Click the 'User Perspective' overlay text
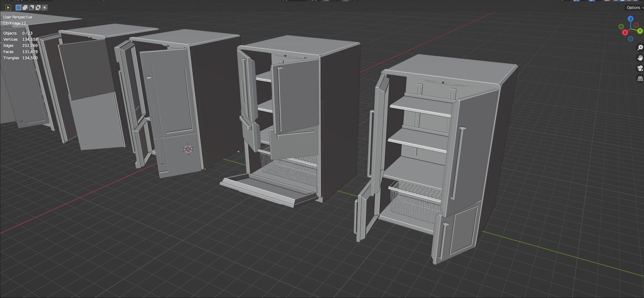 tap(18, 17)
